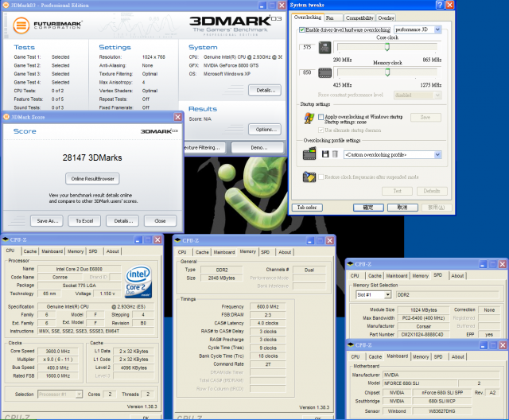Click the Defaults button in System tweaks
The width and height of the screenshot is (509, 420).
[432, 191]
